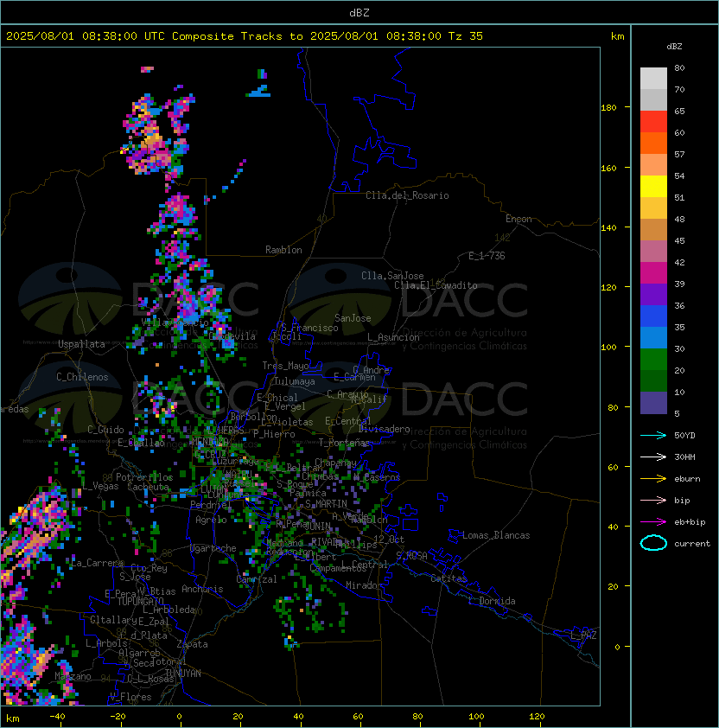Image resolution: width=719 pixels, height=728 pixels.
Task: Click the 'L_Asuncion' map label
Action: click(393, 337)
